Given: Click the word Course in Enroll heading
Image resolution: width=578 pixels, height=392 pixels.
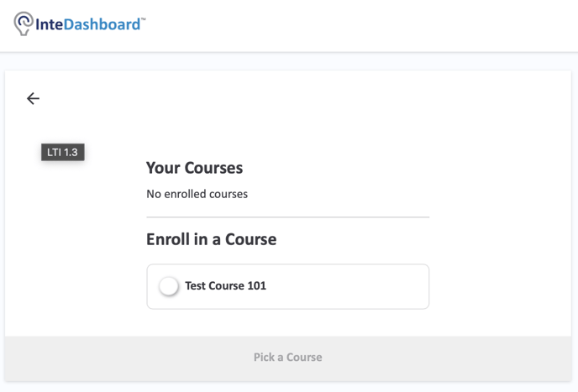Looking at the screenshot, I should tap(251, 239).
